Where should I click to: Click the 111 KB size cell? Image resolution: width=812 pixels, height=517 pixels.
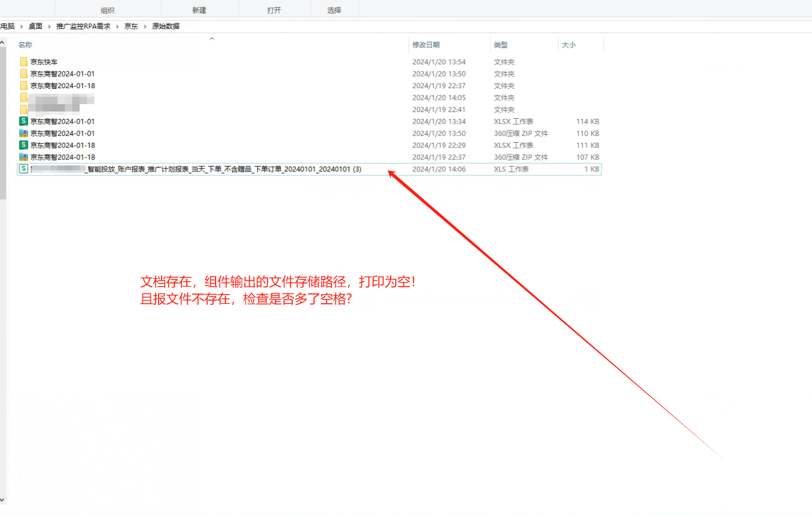click(588, 145)
